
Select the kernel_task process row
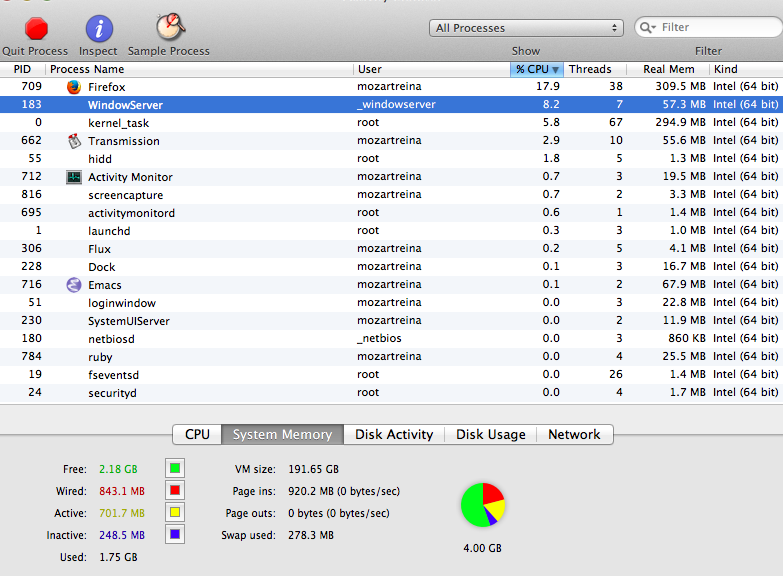click(392, 122)
